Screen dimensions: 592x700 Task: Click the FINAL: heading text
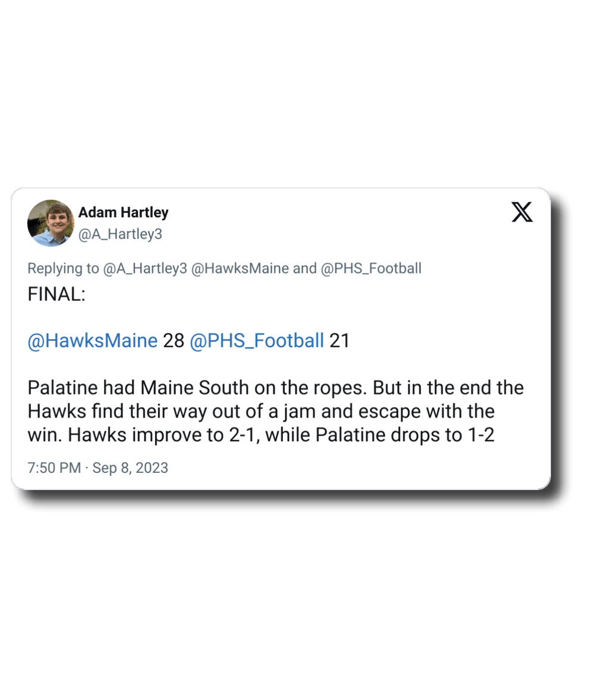(x=56, y=294)
